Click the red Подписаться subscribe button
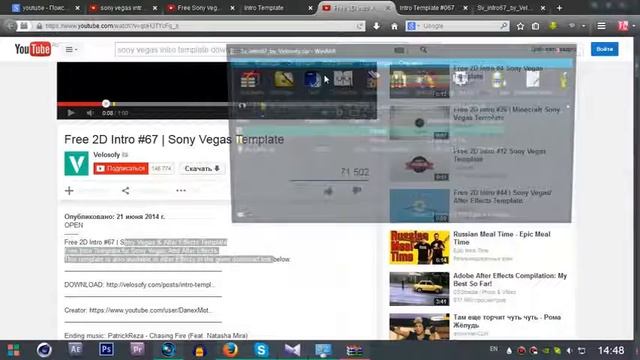 pos(121,168)
